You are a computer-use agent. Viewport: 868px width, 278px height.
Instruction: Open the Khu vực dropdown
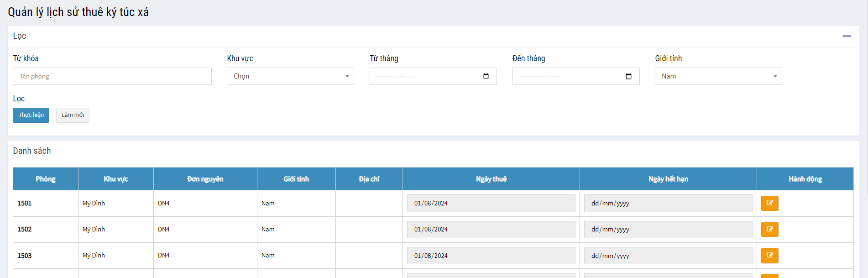point(290,76)
